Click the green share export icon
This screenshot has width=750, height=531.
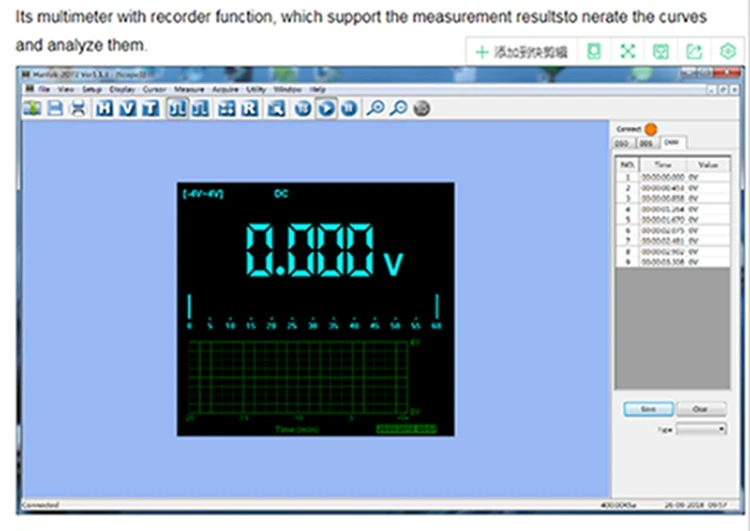point(694,51)
